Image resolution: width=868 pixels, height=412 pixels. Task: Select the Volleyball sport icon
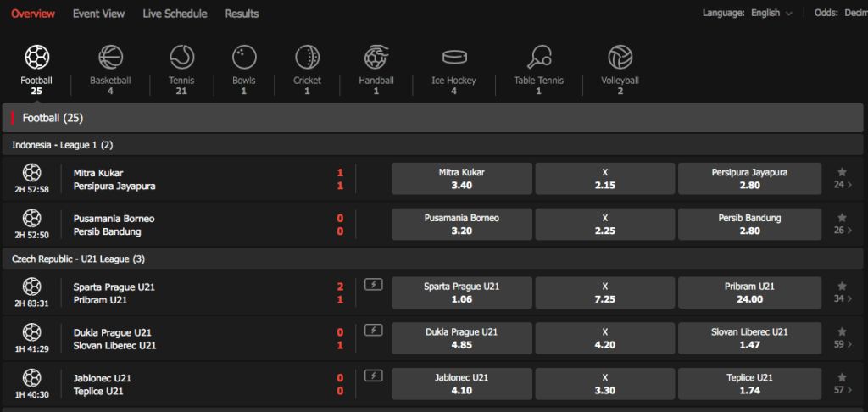coord(620,57)
